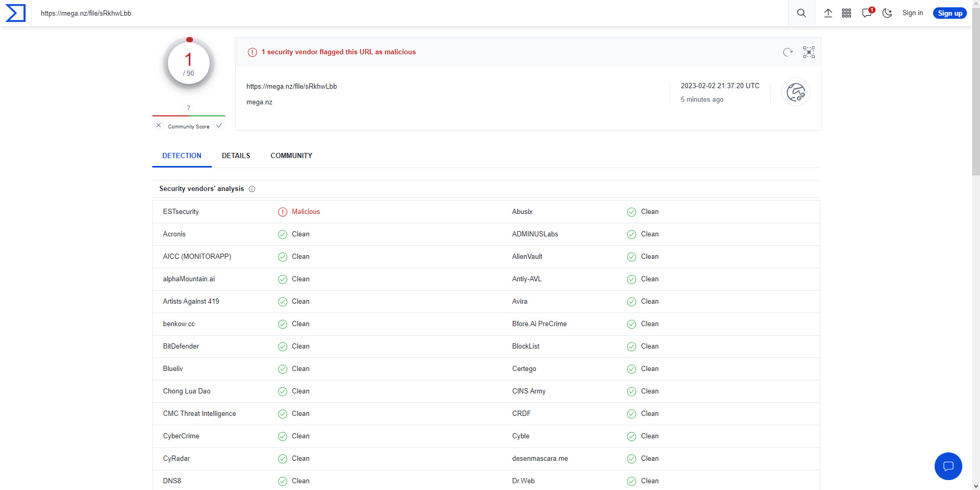Select the analysis date 2023-02-02 21:37:20 UTC
This screenshot has height=490, width=980.
point(720,86)
